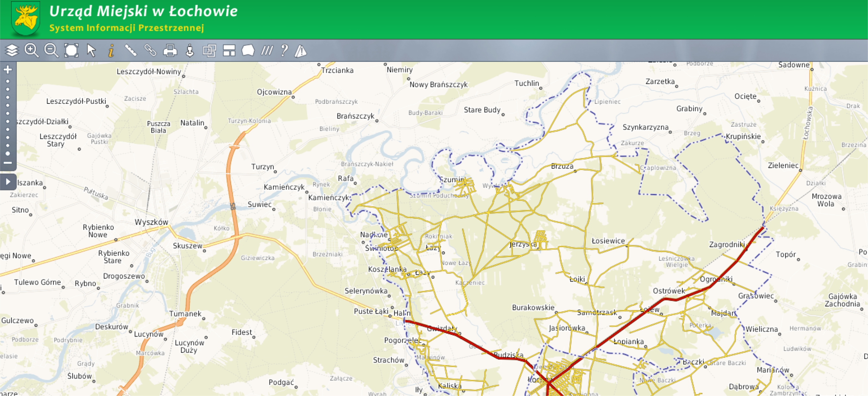The width and height of the screenshot is (868, 396).
Task: Select the polygon area shape tool
Action: click(x=248, y=51)
